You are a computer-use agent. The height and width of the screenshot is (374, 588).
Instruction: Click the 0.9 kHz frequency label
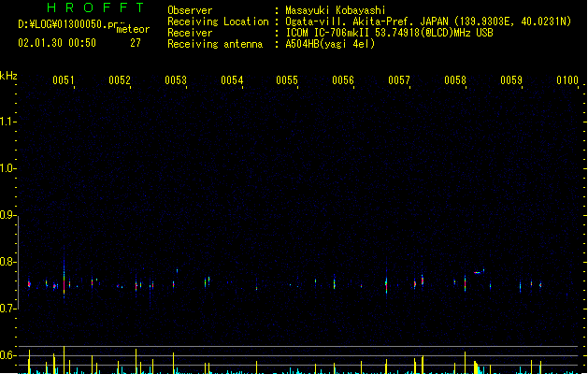coord(7,215)
